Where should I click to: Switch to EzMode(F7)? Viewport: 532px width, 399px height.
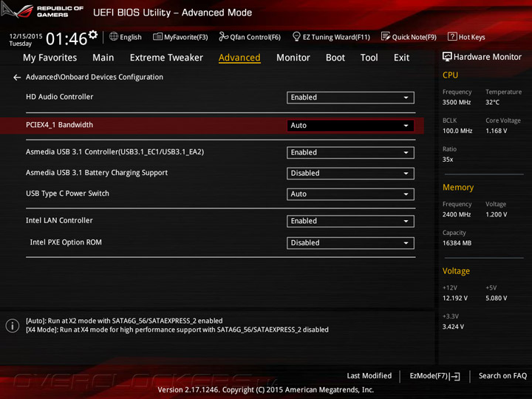pyautogui.click(x=434, y=376)
